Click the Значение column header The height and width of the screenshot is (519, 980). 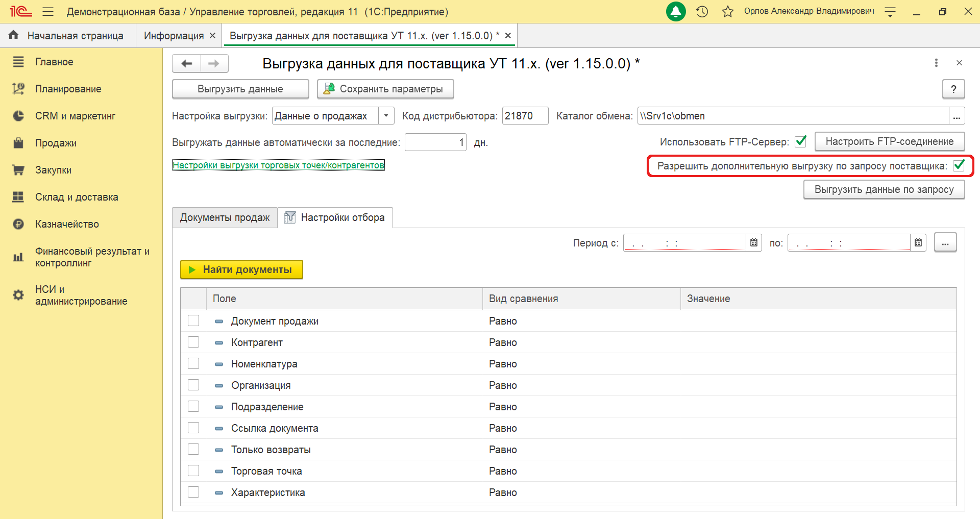coord(819,299)
